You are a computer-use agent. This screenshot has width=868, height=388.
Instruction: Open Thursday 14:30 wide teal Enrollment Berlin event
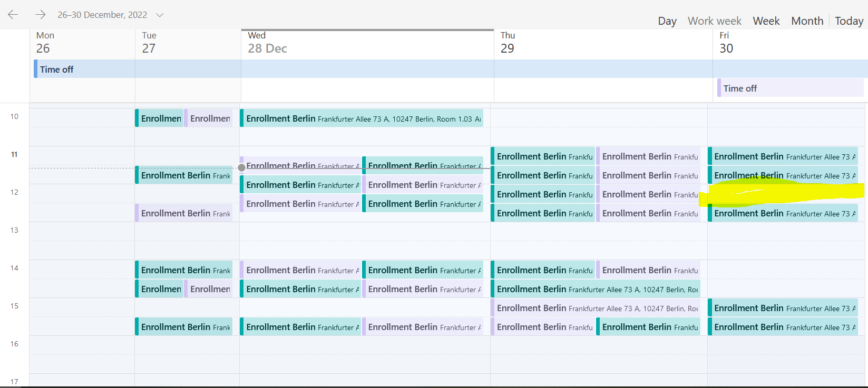click(x=596, y=289)
